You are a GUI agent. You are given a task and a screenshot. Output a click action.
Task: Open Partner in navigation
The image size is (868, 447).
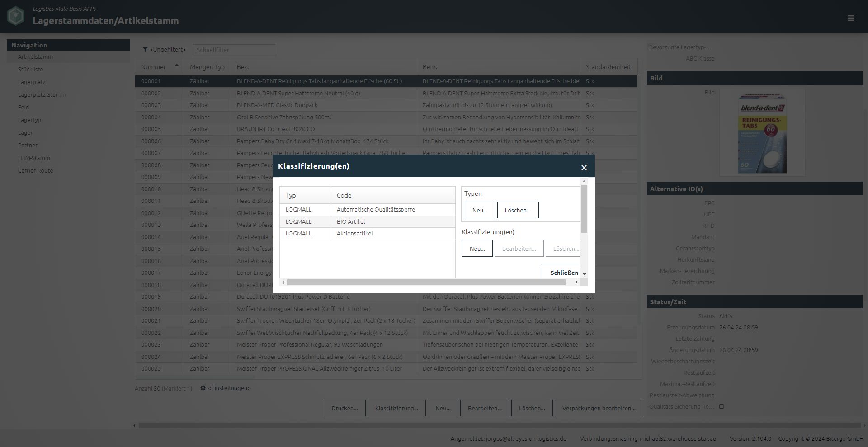click(x=28, y=146)
